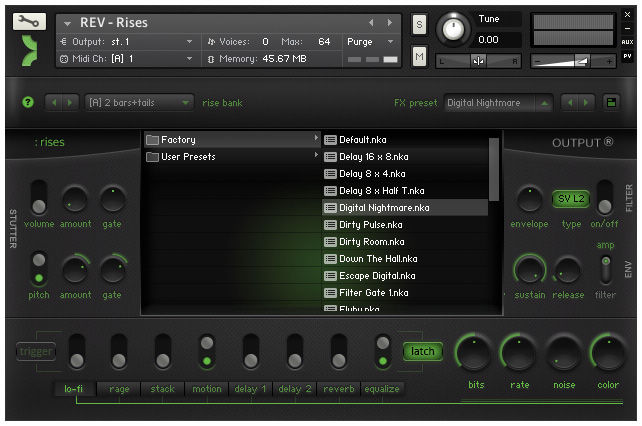Load the previous instrument with the header left arrow
This screenshot has width=642, height=426.
pyautogui.click(x=371, y=23)
